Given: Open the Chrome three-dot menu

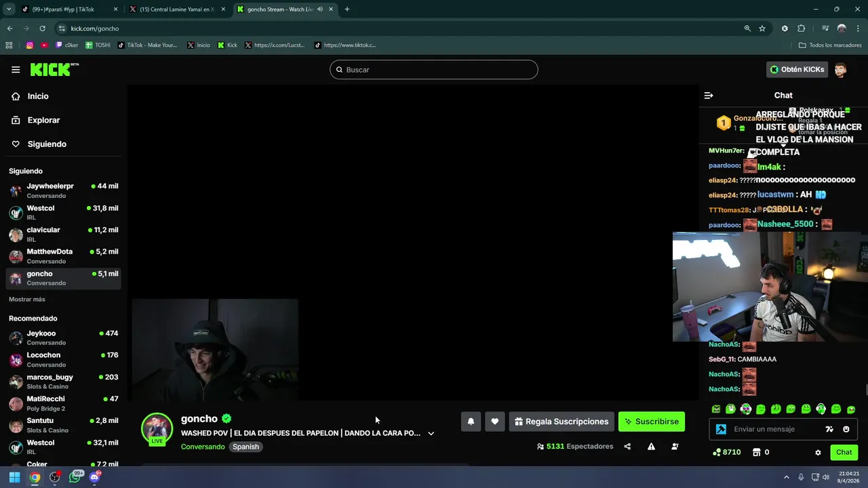Looking at the screenshot, I should point(858,28).
